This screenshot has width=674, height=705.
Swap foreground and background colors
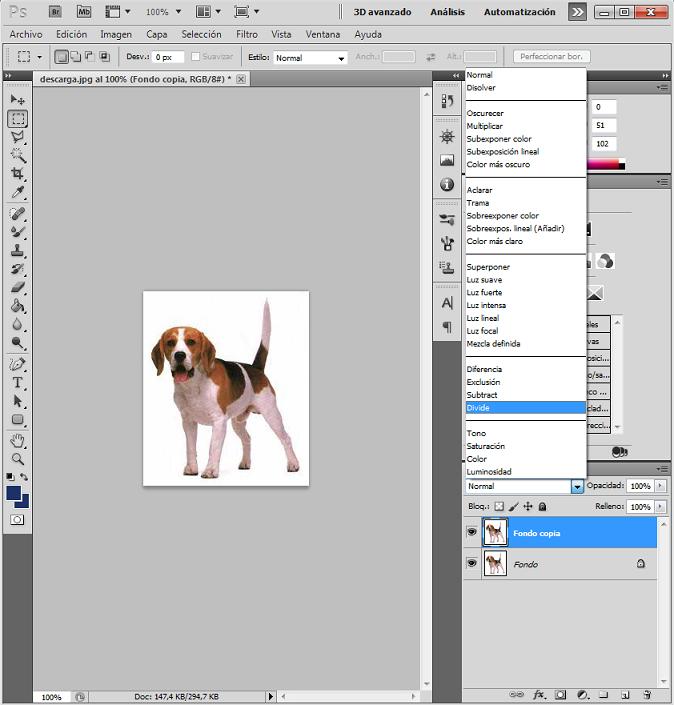24,477
